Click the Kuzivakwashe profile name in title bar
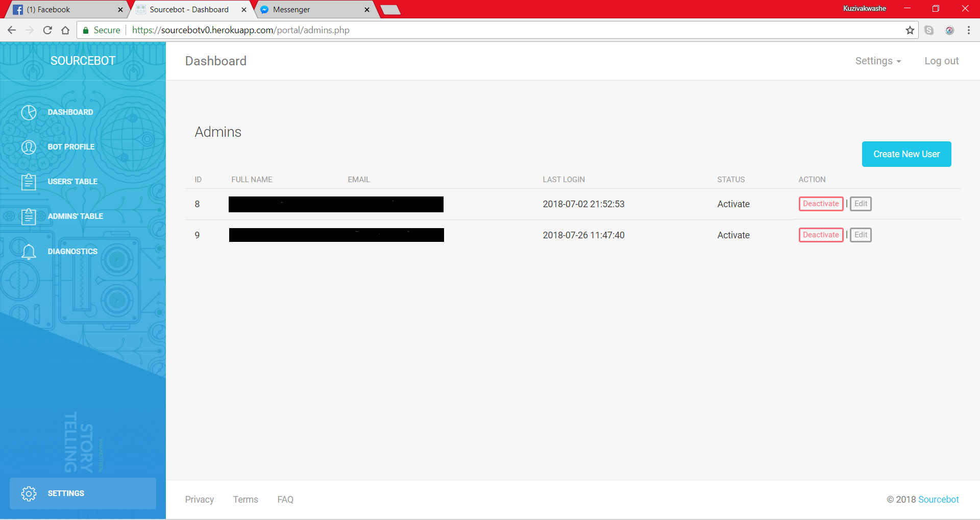 click(865, 9)
